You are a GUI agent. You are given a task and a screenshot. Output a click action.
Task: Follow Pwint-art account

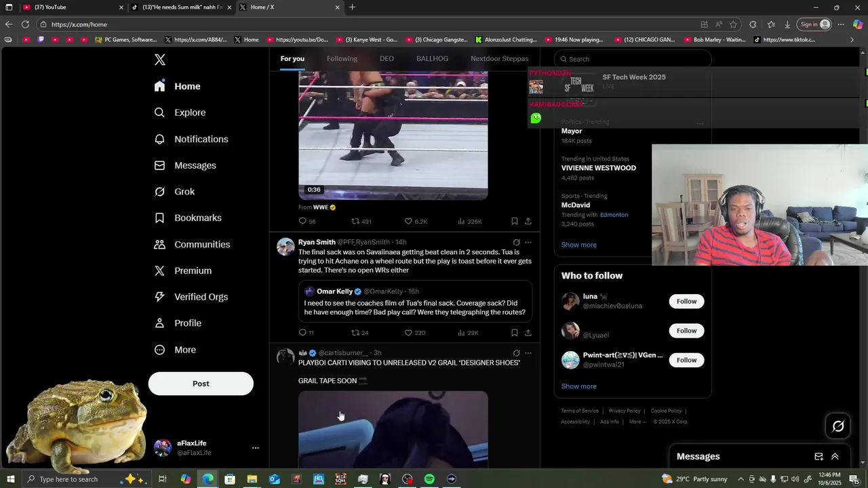(686, 360)
